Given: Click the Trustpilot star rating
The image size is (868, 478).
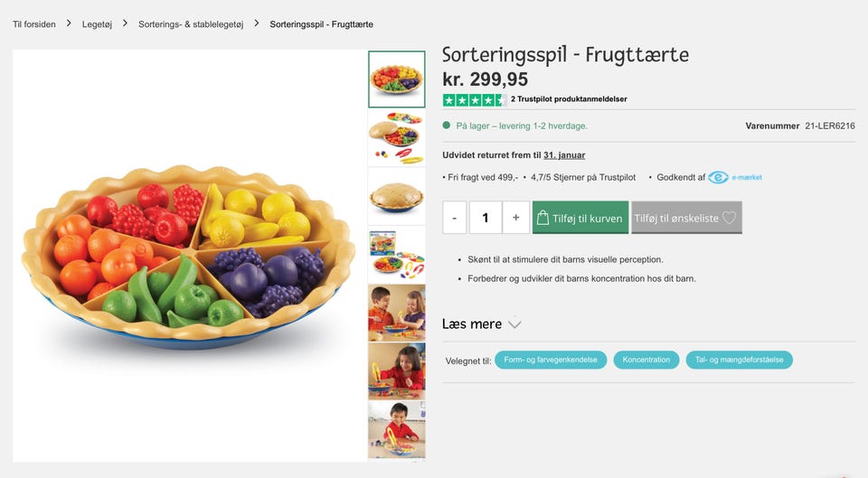Looking at the screenshot, I should [x=474, y=99].
